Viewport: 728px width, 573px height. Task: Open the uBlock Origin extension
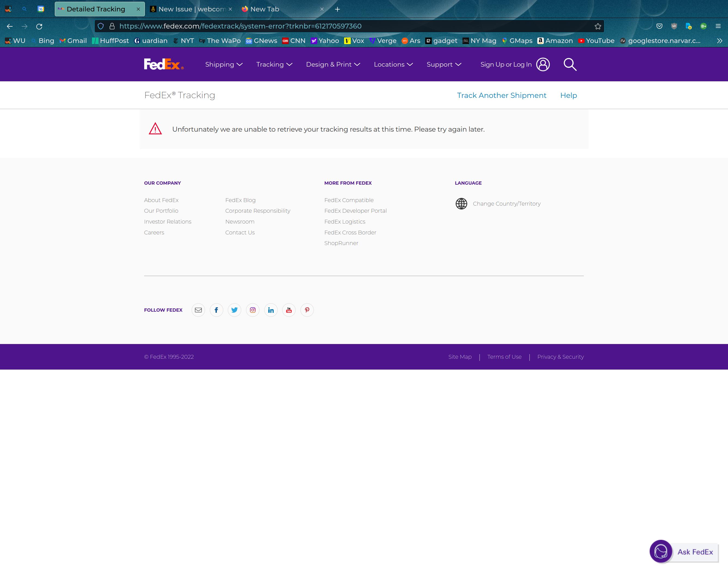(674, 26)
